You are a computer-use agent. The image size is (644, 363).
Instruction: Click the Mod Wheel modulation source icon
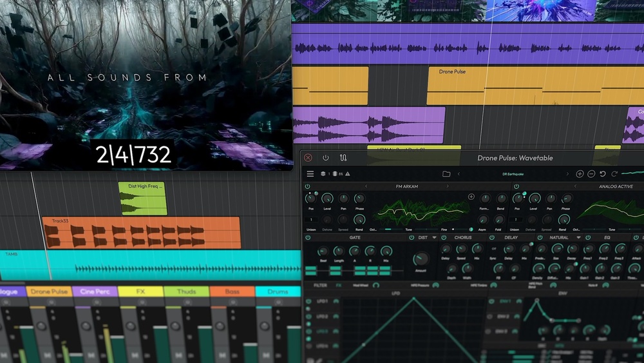[375, 285]
